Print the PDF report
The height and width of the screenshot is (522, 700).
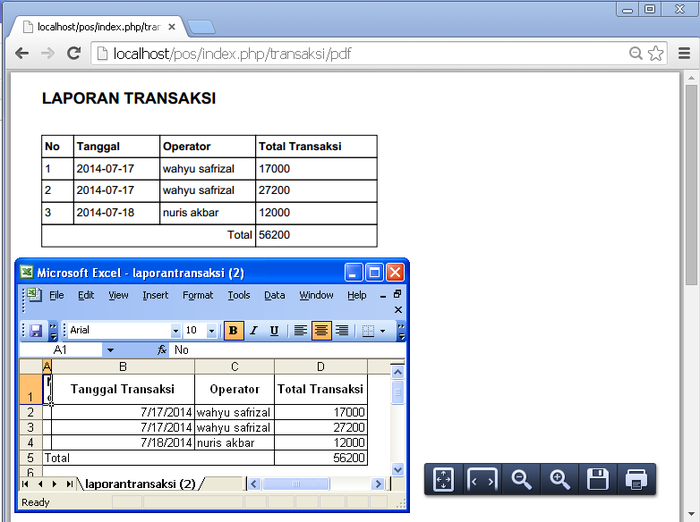click(x=636, y=480)
